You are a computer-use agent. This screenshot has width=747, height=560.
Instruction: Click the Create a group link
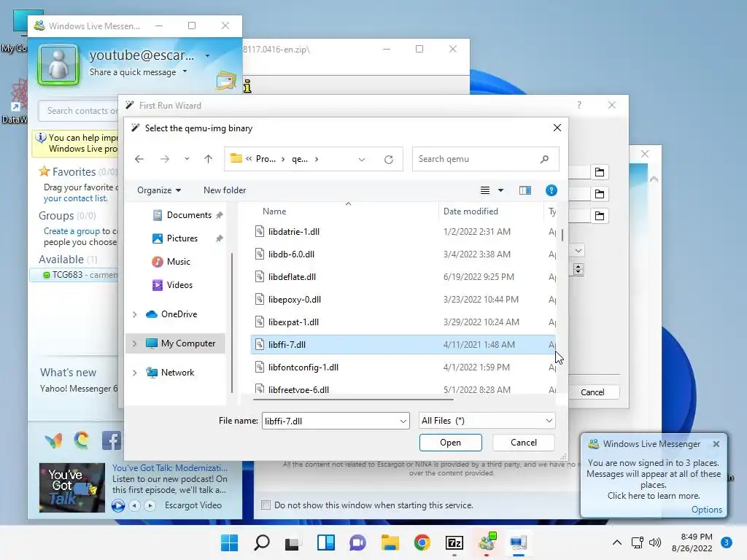72,231
